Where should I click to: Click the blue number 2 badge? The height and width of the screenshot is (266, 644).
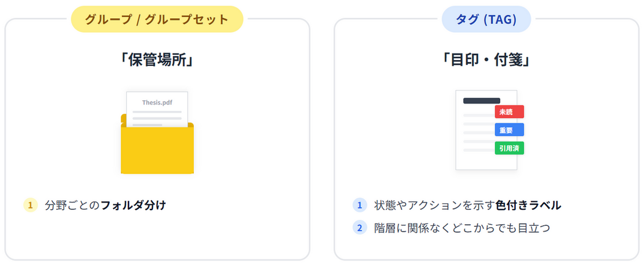click(x=360, y=228)
